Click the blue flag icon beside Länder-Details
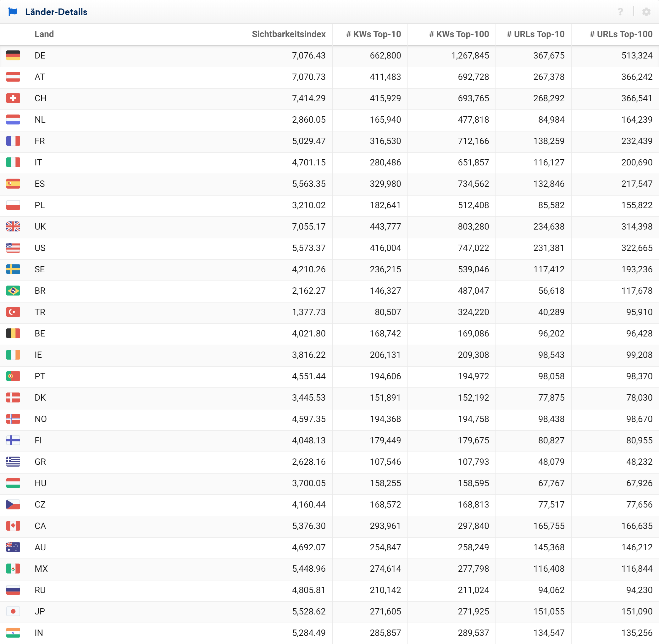Screen dimensions: 659x644 tap(13, 12)
